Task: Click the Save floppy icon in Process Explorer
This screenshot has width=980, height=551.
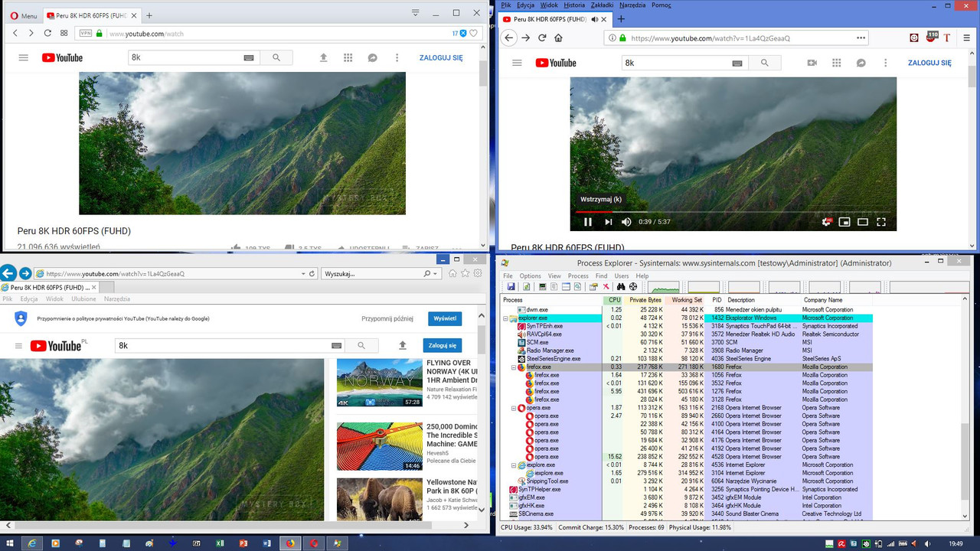Action: tap(511, 287)
